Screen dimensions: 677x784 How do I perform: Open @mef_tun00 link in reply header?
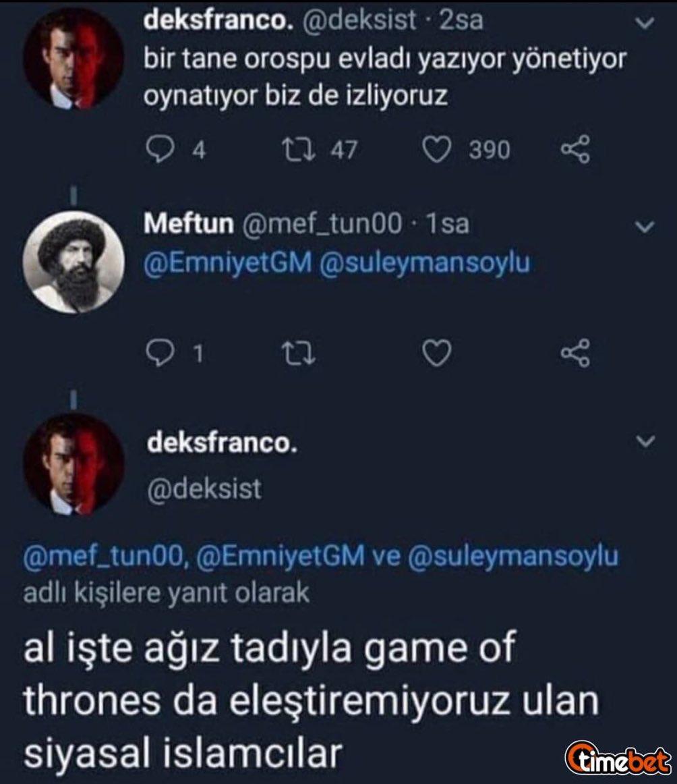pyautogui.click(x=103, y=557)
